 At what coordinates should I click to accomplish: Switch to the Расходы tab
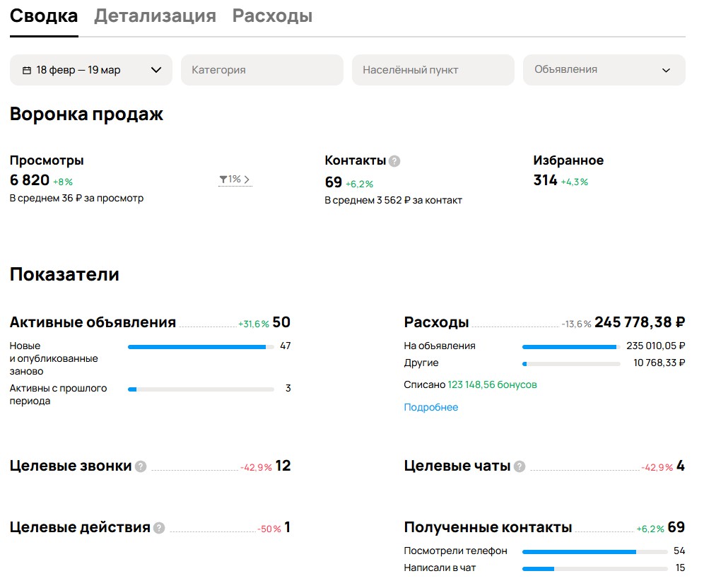click(x=272, y=16)
